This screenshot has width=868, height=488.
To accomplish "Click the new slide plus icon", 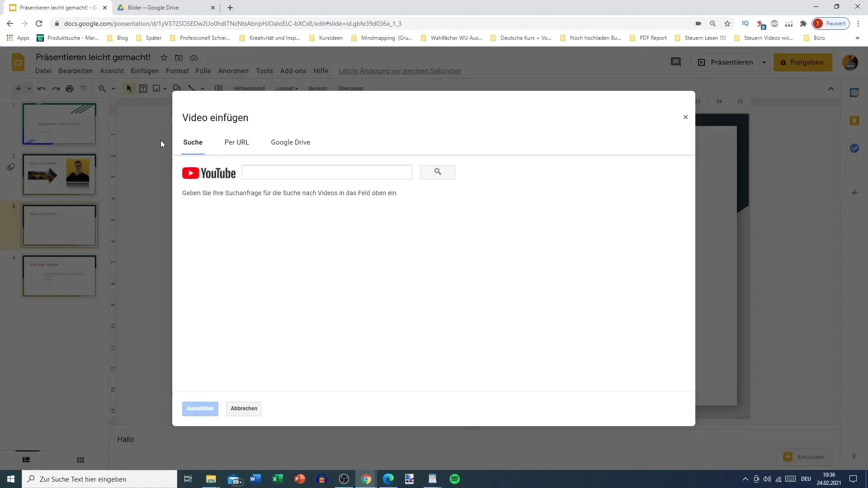I will (x=18, y=89).
